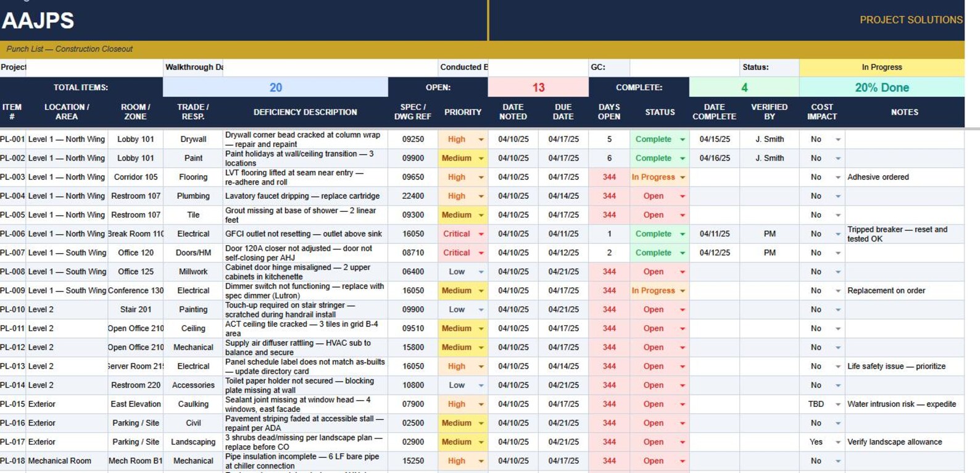The image size is (980, 473).
Task: Select the Total Items value 20
Action: [x=276, y=88]
